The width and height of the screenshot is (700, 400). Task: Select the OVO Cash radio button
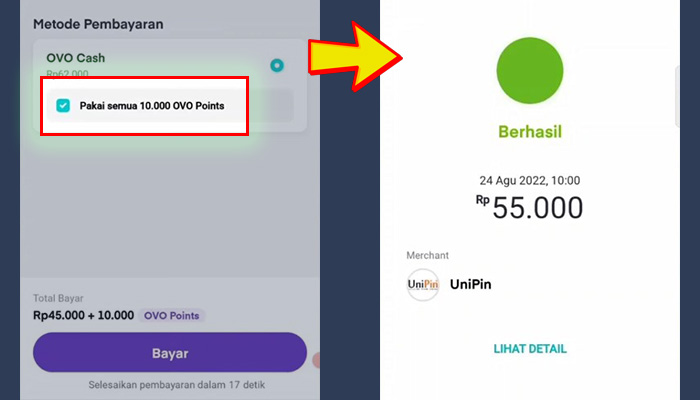coord(277,66)
